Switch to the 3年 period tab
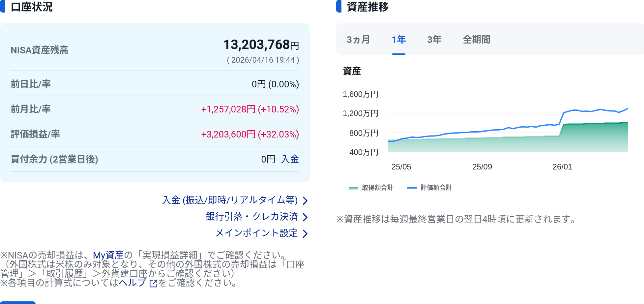Image resolution: width=644 pixels, height=304 pixels. [x=434, y=40]
